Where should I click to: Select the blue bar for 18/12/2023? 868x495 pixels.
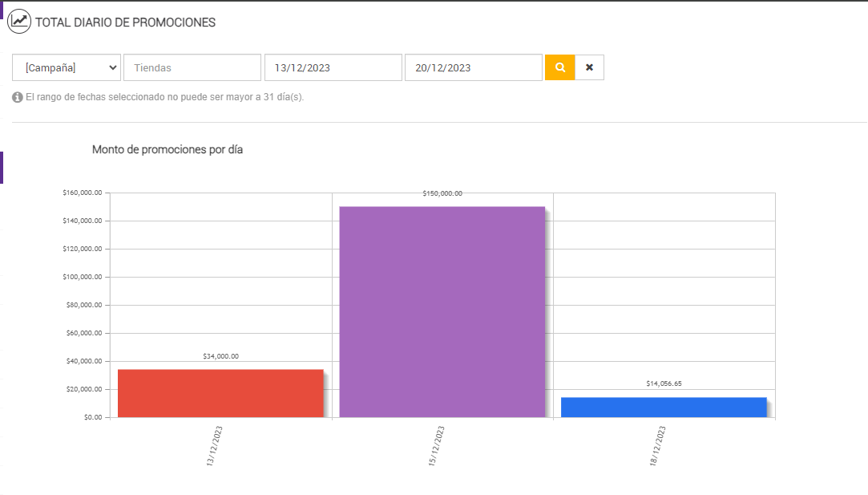[664, 407]
